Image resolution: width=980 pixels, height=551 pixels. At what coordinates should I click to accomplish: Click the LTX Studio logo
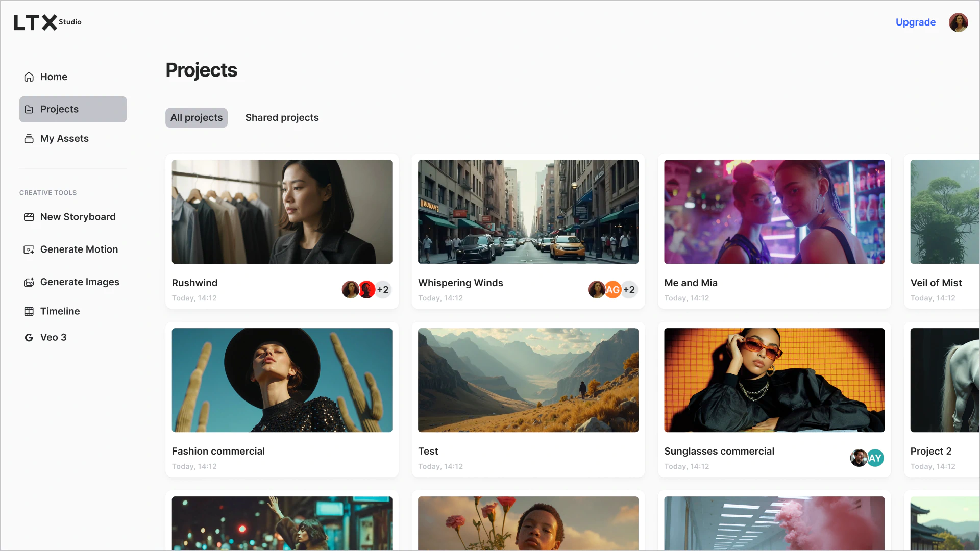click(47, 22)
